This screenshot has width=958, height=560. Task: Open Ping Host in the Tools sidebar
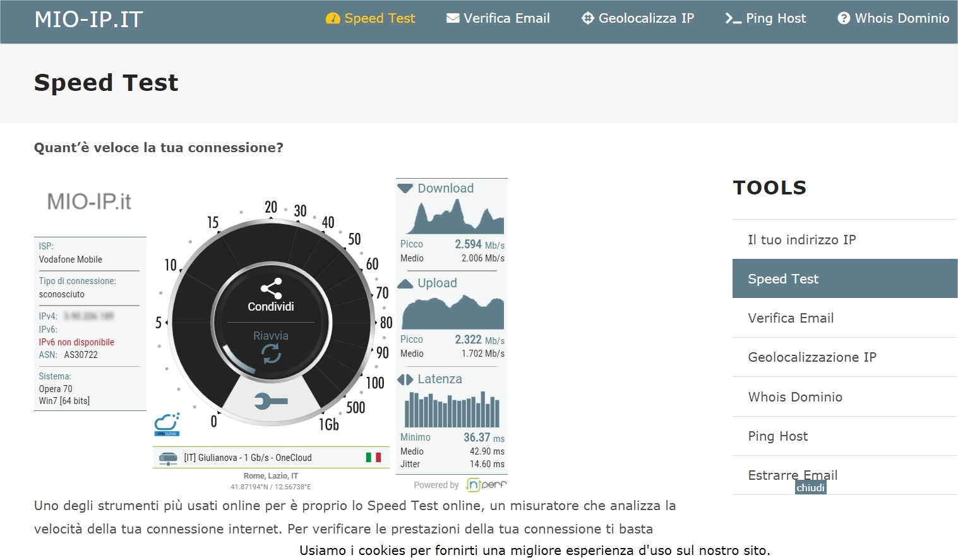[845, 436]
